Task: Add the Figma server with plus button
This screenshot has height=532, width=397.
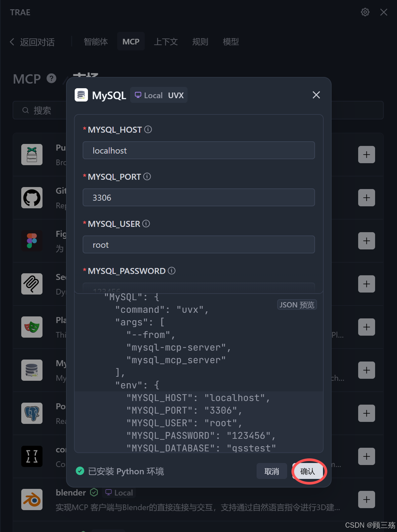Action: click(x=366, y=241)
